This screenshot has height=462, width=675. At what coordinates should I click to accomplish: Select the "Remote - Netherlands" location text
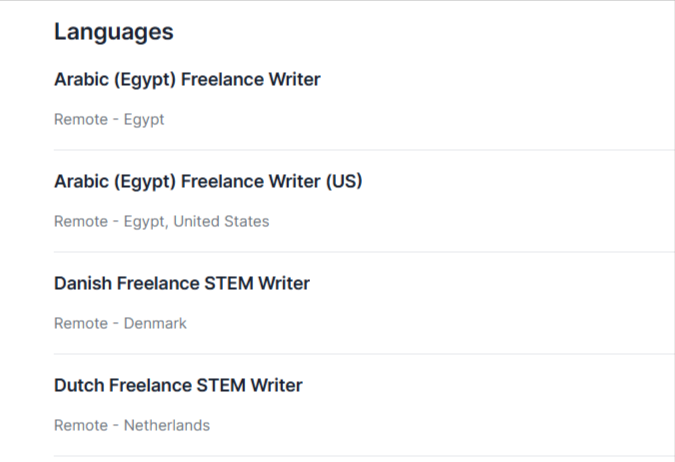click(132, 425)
